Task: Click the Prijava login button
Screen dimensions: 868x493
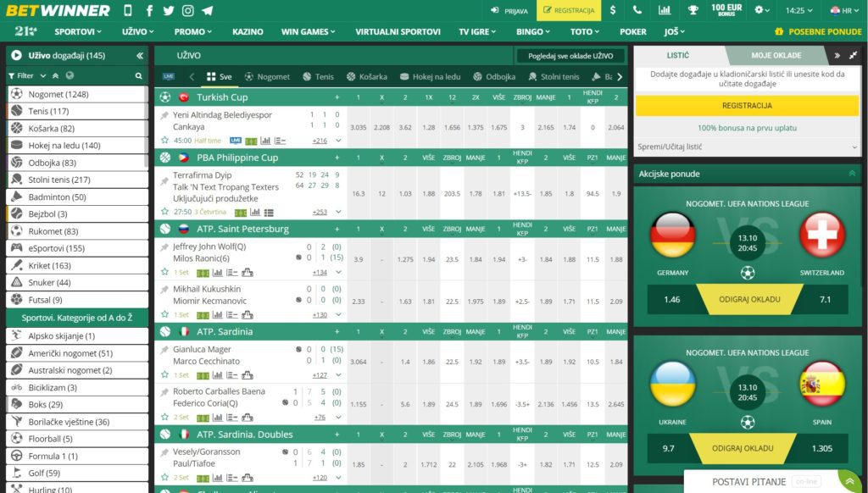Action: pyautogui.click(x=509, y=10)
